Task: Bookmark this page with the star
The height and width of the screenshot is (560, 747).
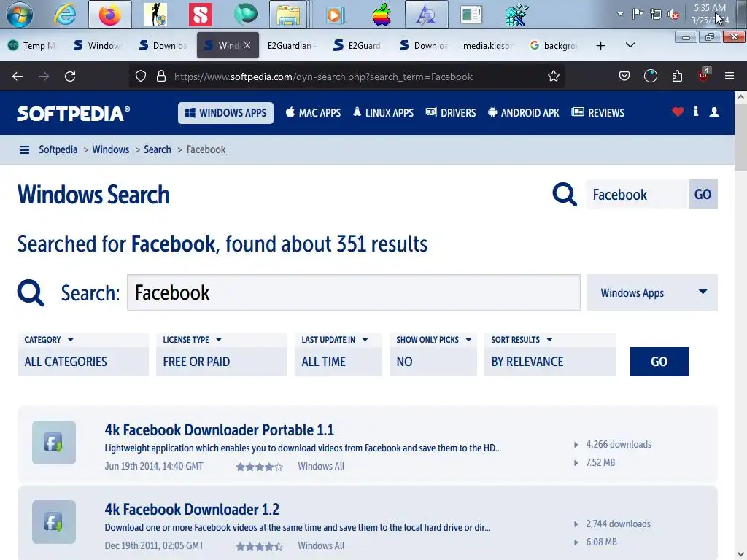Action: pyautogui.click(x=553, y=76)
